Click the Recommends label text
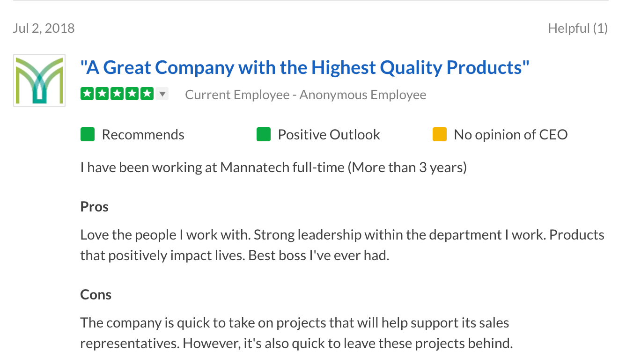 point(143,135)
